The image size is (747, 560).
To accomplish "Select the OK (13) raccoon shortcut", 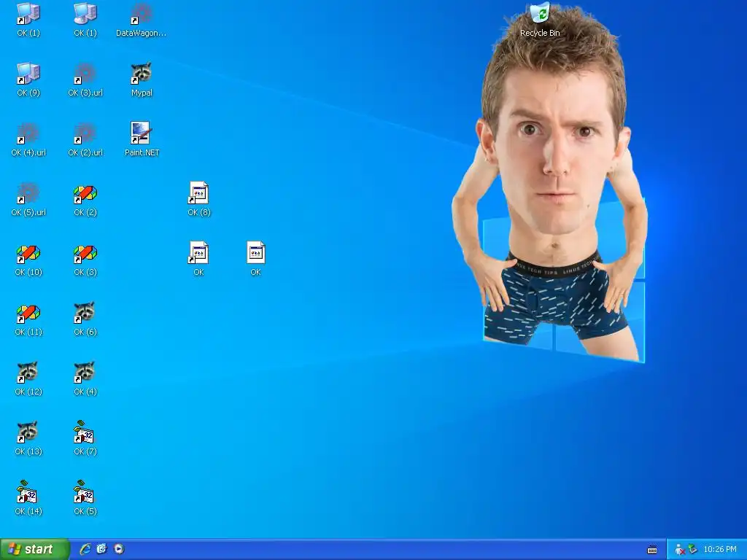I will point(28,438).
